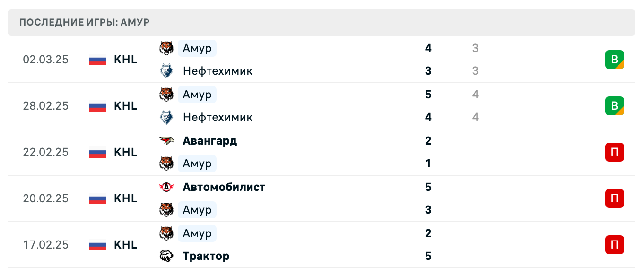The width and height of the screenshot is (644, 275).
Task: Click green win badge for 02.03.25 game
Action: pos(614,60)
